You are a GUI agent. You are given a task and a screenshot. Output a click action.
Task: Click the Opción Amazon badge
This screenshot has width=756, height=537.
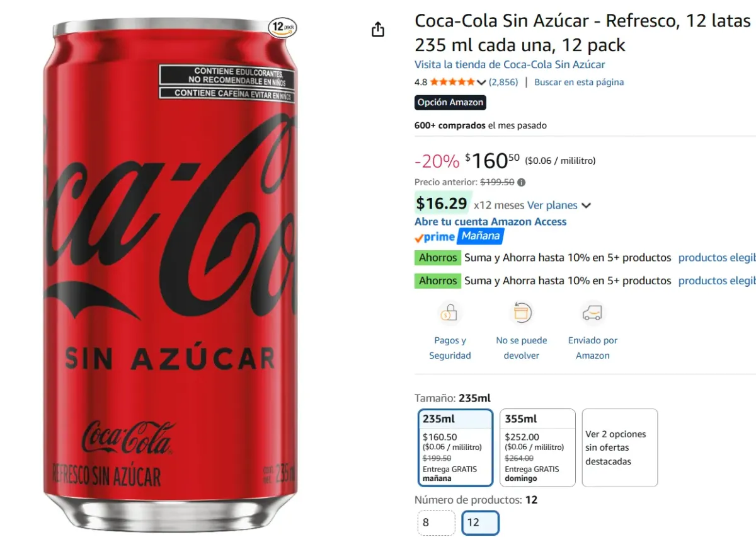tap(450, 102)
